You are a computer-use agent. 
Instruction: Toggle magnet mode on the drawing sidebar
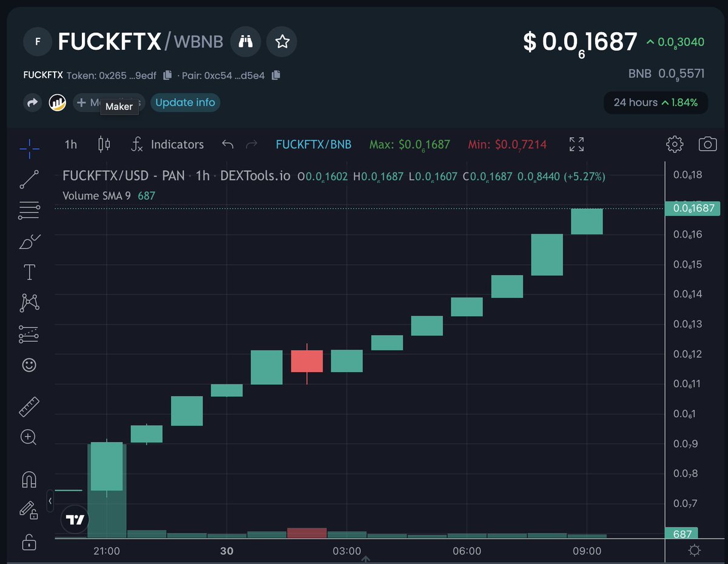pyautogui.click(x=29, y=480)
